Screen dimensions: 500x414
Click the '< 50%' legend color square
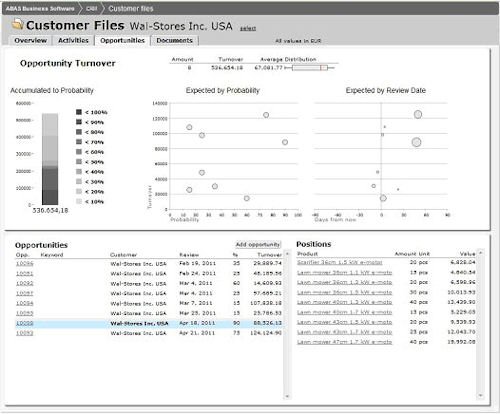coord(79,162)
